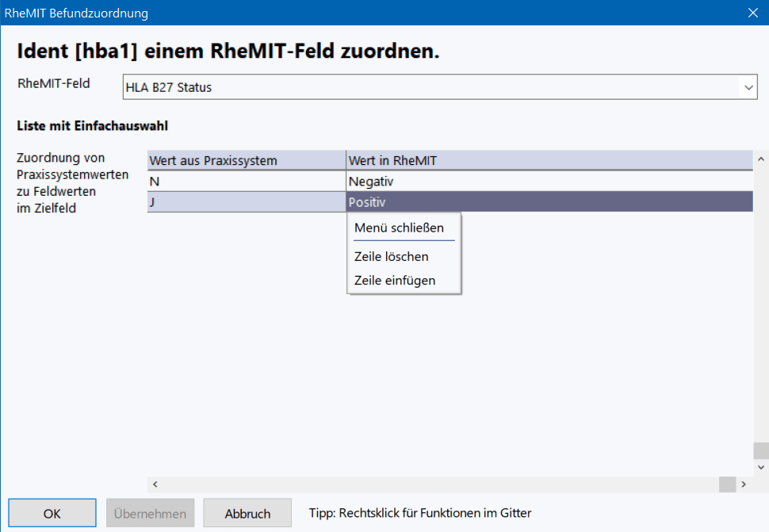Click the vertical scrollbar up arrow
The image size is (769, 532).
click(x=761, y=158)
